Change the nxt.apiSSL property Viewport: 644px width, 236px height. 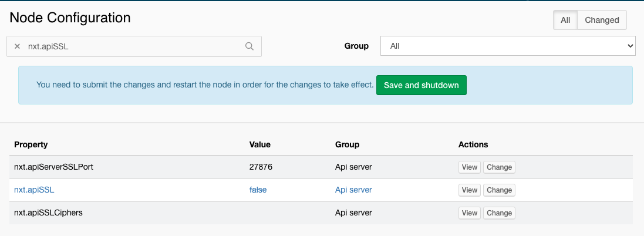point(499,190)
